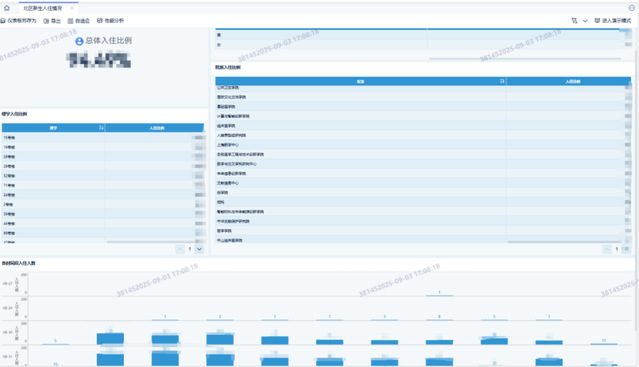This screenshot has height=367, width=639.
Task: Expand the chevron next to filter icon
Action: 585,21
